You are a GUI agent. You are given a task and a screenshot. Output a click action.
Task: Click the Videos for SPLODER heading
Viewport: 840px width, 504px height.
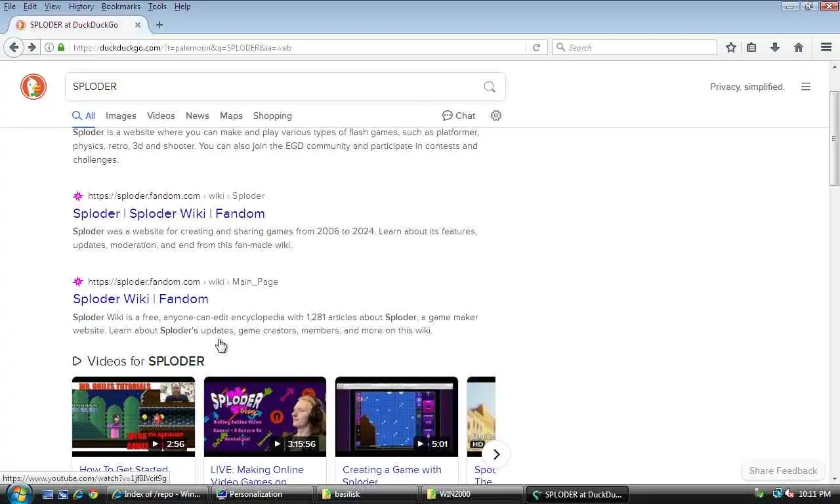pos(138,361)
